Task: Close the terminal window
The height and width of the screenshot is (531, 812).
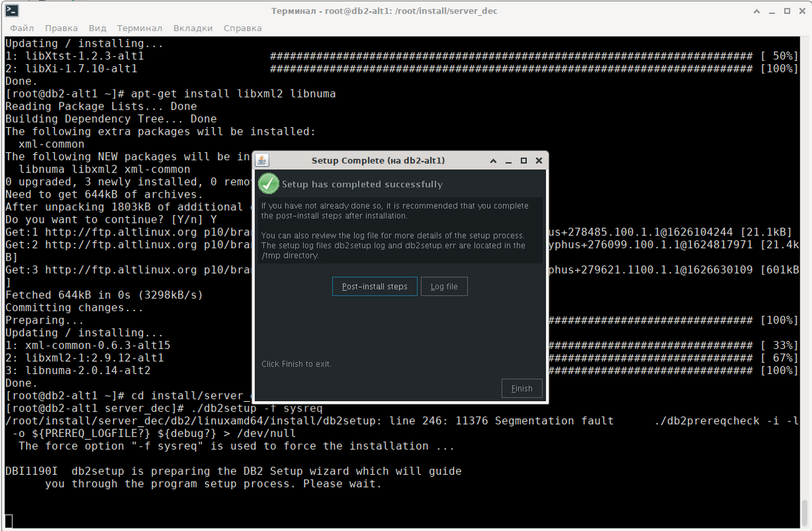Action: [802, 11]
